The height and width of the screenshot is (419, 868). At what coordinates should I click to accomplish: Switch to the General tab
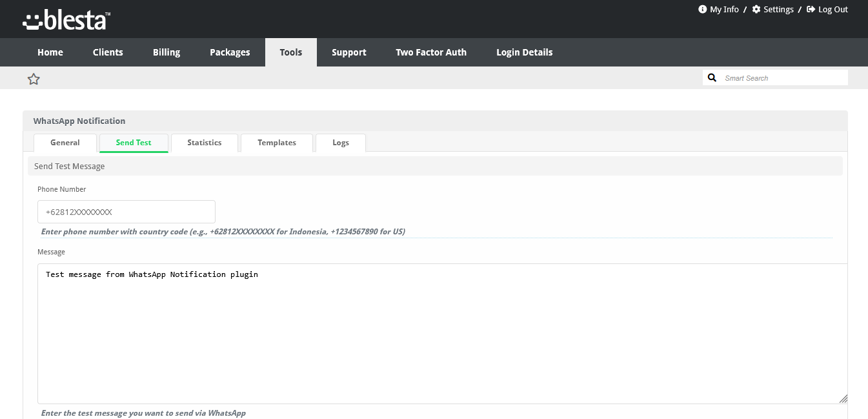[x=65, y=143]
